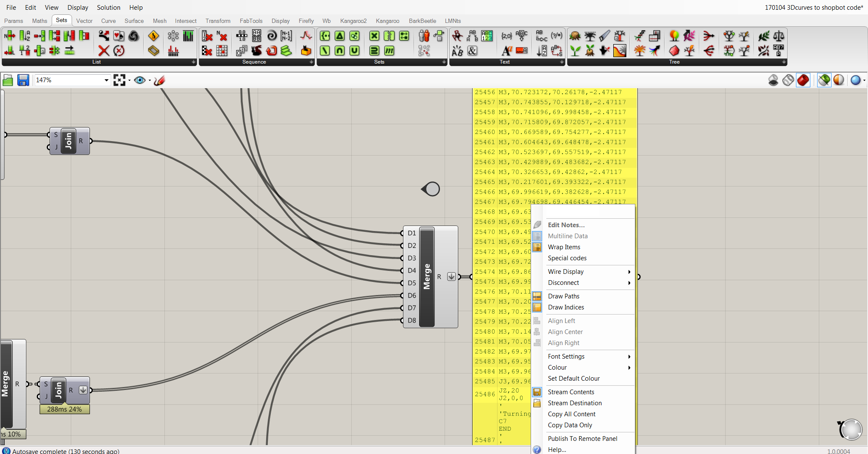Image resolution: width=868 pixels, height=454 pixels.
Task: Toggle the preview eye icon on canvas toolbar
Action: tap(140, 80)
